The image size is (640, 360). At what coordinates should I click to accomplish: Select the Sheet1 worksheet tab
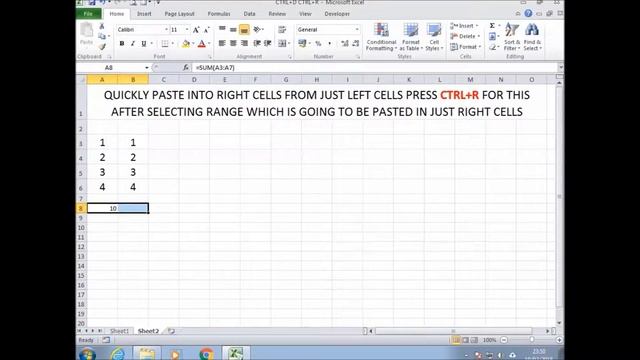click(119, 331)
